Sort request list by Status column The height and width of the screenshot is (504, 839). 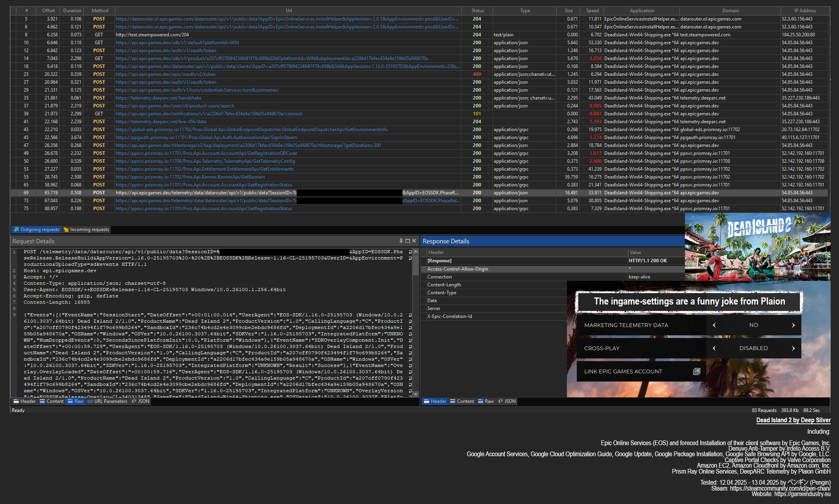(478, 11)
